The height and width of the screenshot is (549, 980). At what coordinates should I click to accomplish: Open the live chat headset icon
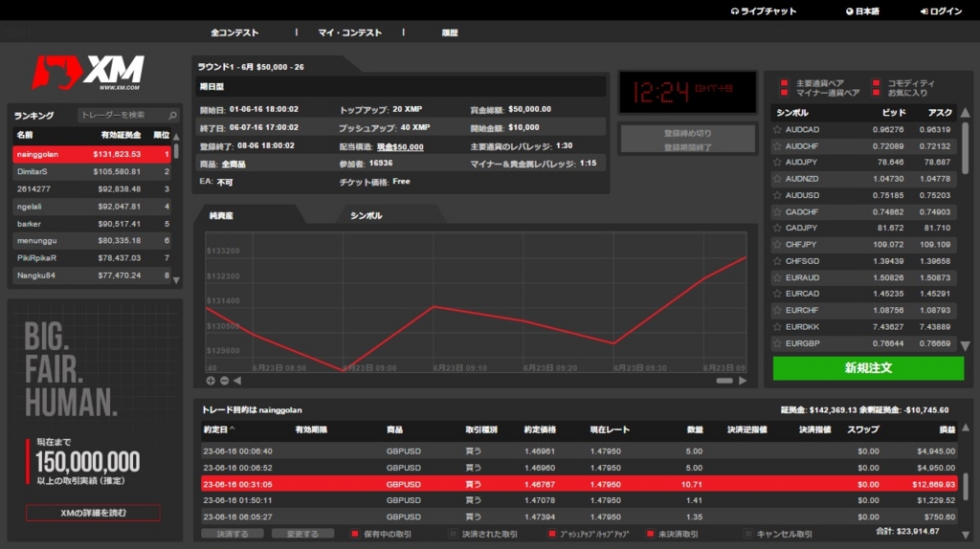coord(735,11)
